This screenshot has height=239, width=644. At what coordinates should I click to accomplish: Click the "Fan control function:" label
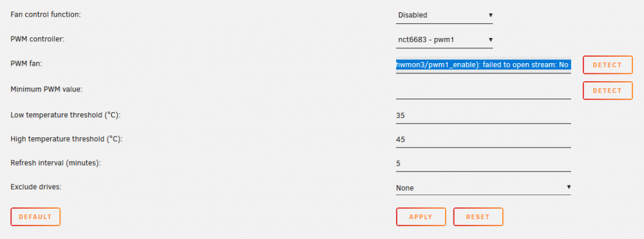(46, 15)
